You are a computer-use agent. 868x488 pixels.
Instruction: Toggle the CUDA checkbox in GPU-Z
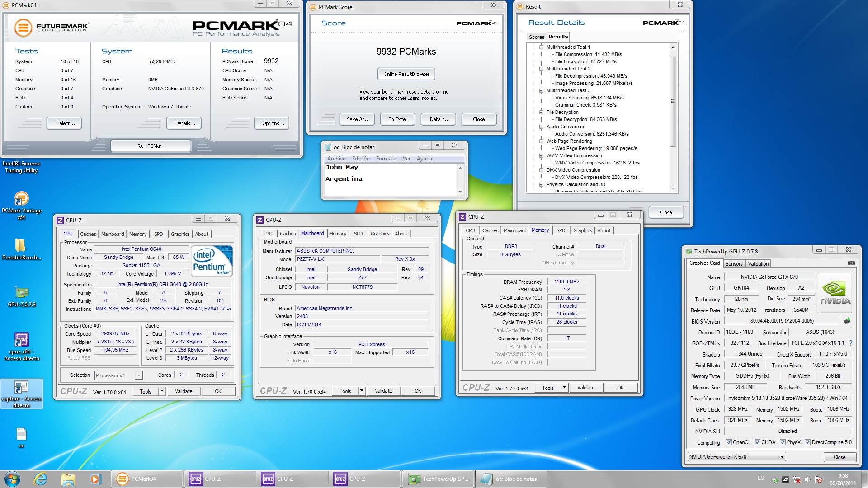point(757,442)
